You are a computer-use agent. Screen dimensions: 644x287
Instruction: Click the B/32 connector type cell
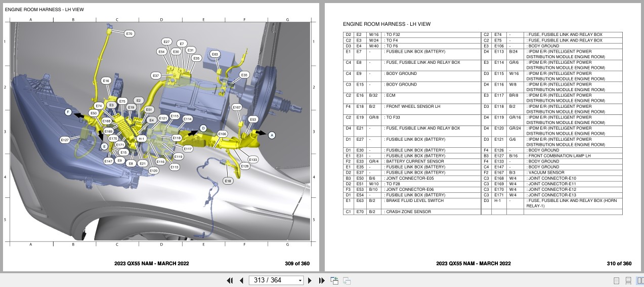click(373, 95)
